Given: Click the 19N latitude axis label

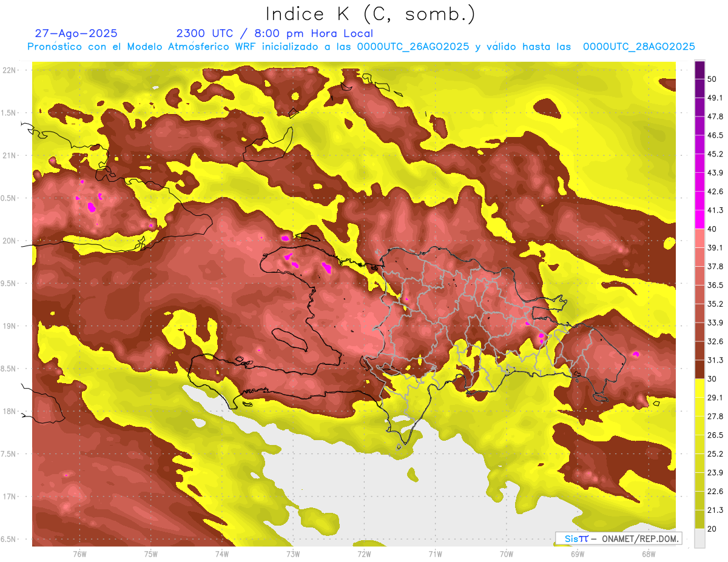Looking at the screenshot, I should pyautogui.click(x=9, y=326).
